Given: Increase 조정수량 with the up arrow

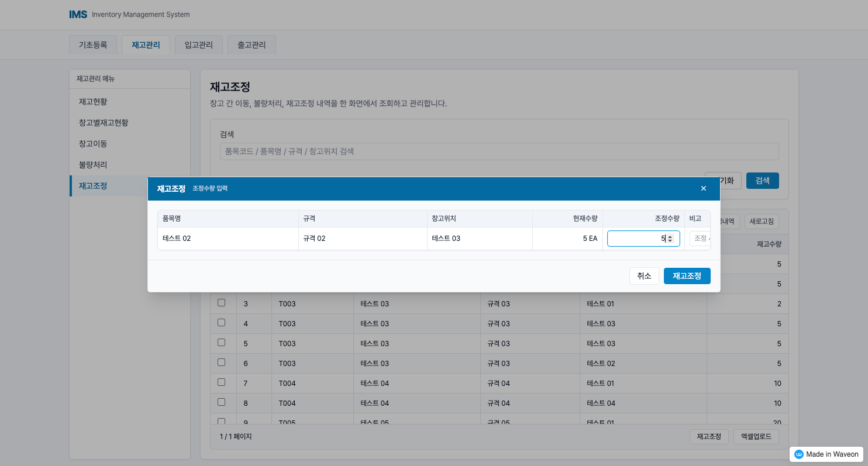Looking at the screenshot, I should click(x=670, y=236).
